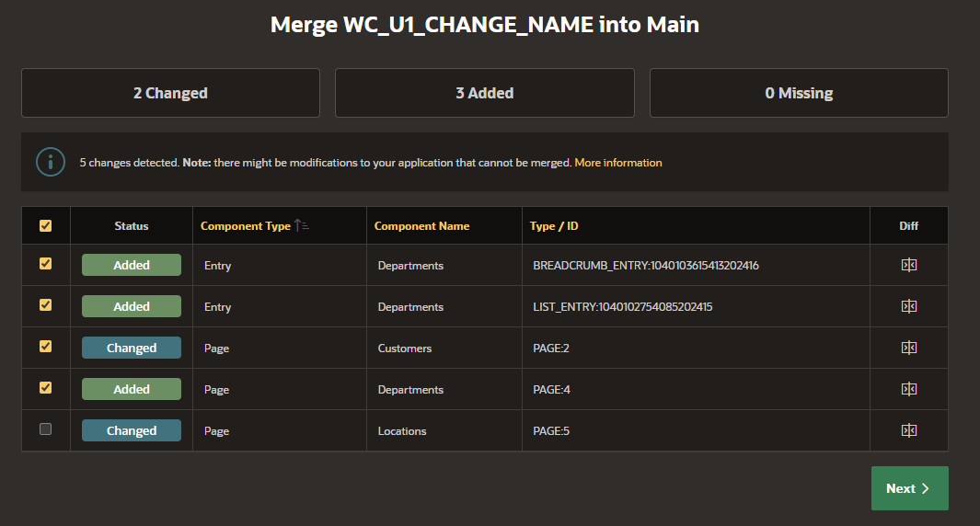The width and height of the screenshot is (980, 526).
Task: View diff for Departments PAGE:4
Action: click(x=909, y=389)
